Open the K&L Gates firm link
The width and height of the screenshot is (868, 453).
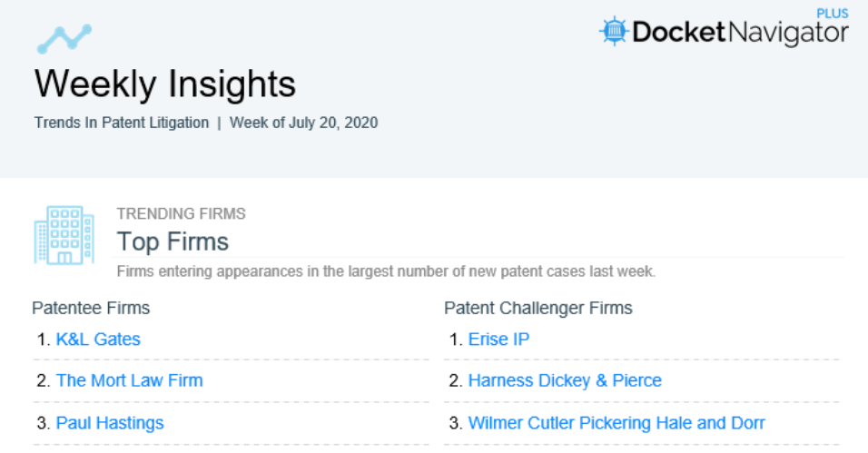pos(98,339)
